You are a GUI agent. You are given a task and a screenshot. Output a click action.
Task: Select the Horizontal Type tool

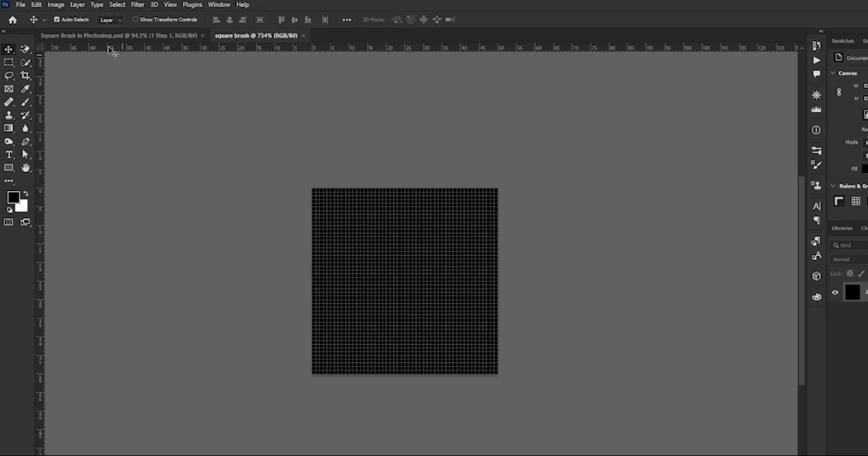pos(9,155)
